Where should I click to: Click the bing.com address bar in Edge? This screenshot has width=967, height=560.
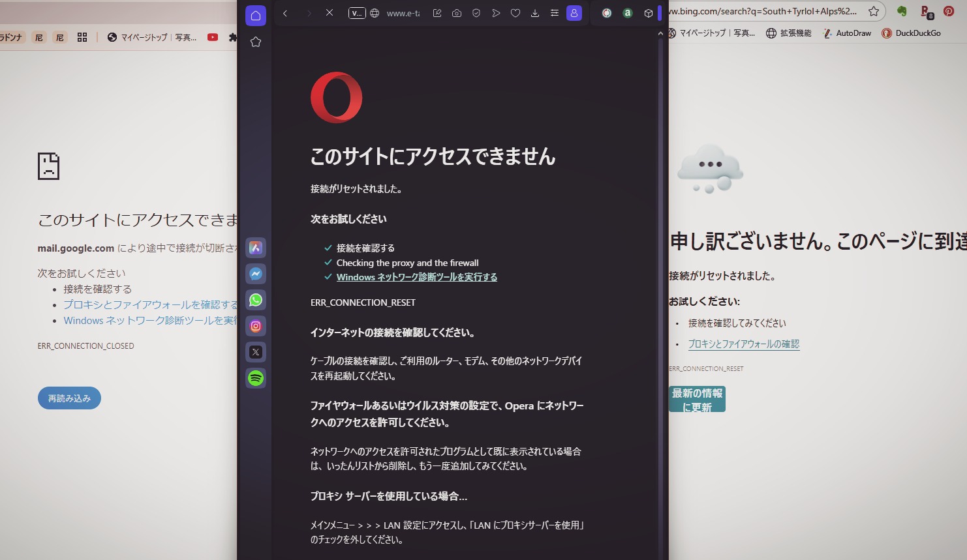763,11
